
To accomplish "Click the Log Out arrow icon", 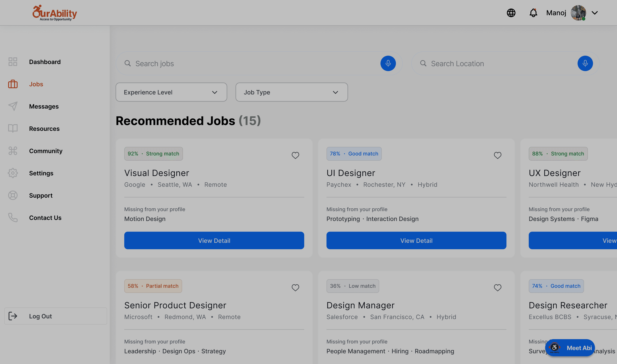I will tap(13, 316).
